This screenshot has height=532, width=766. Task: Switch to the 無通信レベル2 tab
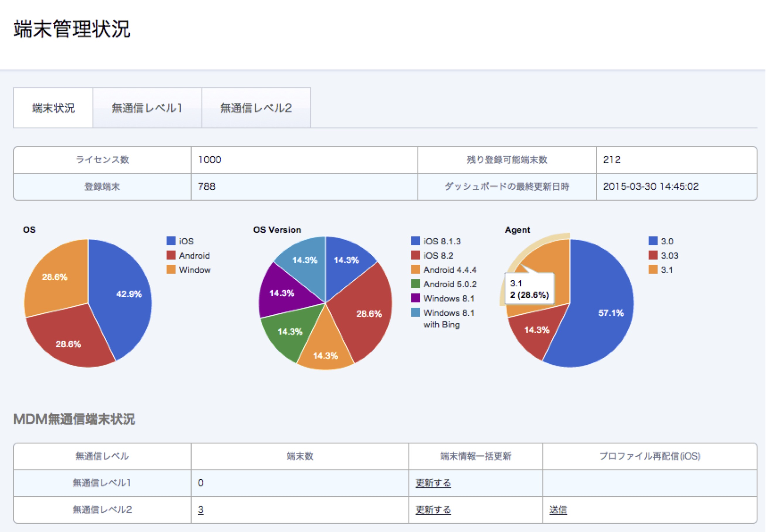[x=256, y=108]
